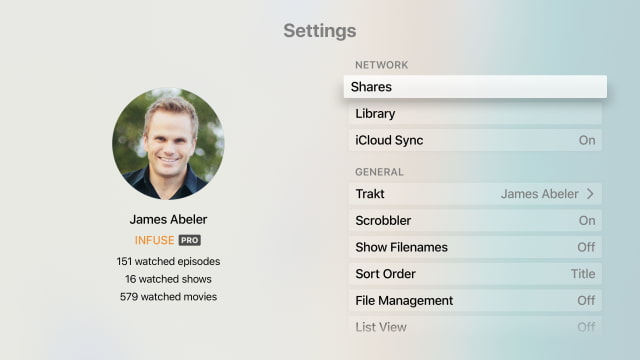Click the '579 watched movies' text
This screenshot has width=640, height=360.
pyautogui.click(x=168, y=297)
